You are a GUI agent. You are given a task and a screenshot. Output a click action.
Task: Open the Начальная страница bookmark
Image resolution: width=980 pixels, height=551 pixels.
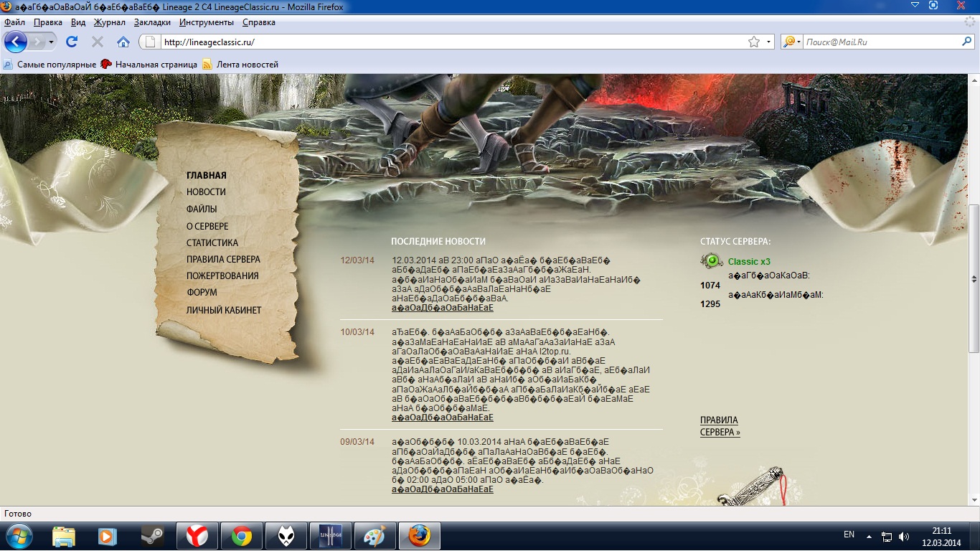[149, 65]
